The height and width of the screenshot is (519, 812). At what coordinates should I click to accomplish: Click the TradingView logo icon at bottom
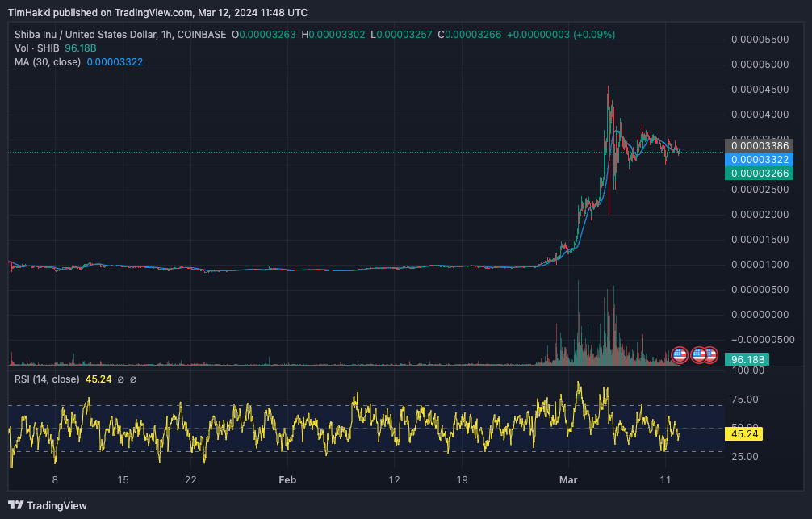pyautogui.click(x=15, y=505)
